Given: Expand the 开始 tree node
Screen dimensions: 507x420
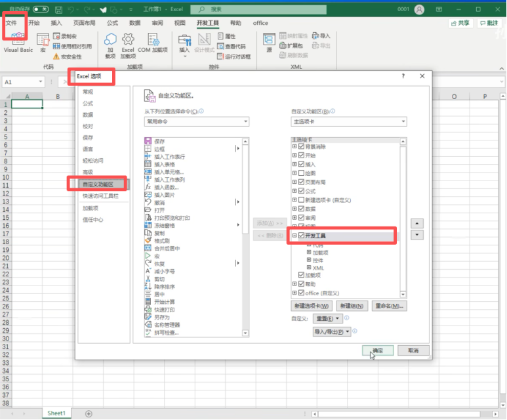Looking at the screenshot, I should tap(294, 155).
